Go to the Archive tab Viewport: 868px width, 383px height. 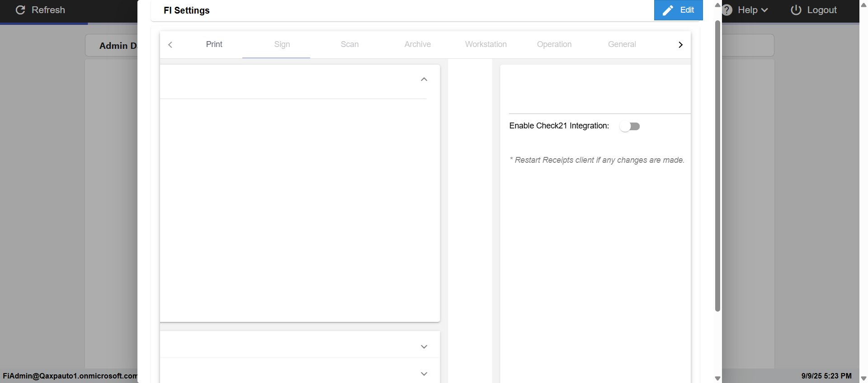pos(418,44)
